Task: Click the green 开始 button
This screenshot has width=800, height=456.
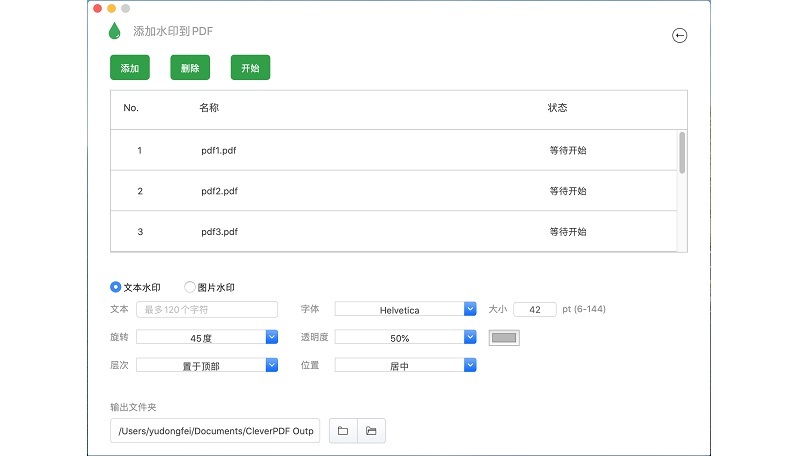Action: tap(250, 68)
